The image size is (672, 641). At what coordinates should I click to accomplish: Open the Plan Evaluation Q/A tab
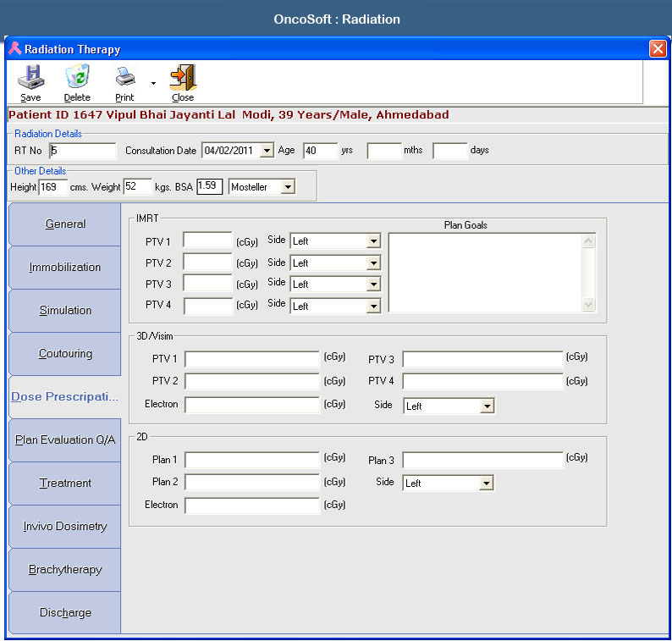pyautogui.click(x=65, y=440)
